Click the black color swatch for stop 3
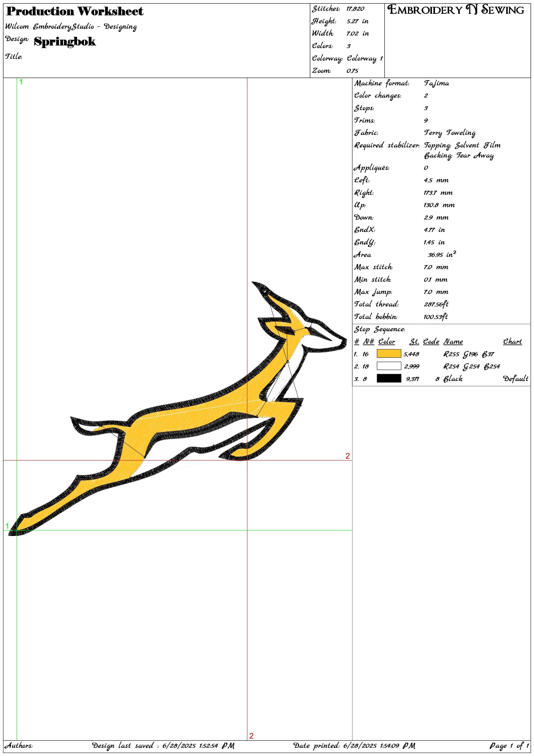The width and height of the screenshot is (534, 756). (389, 378)
